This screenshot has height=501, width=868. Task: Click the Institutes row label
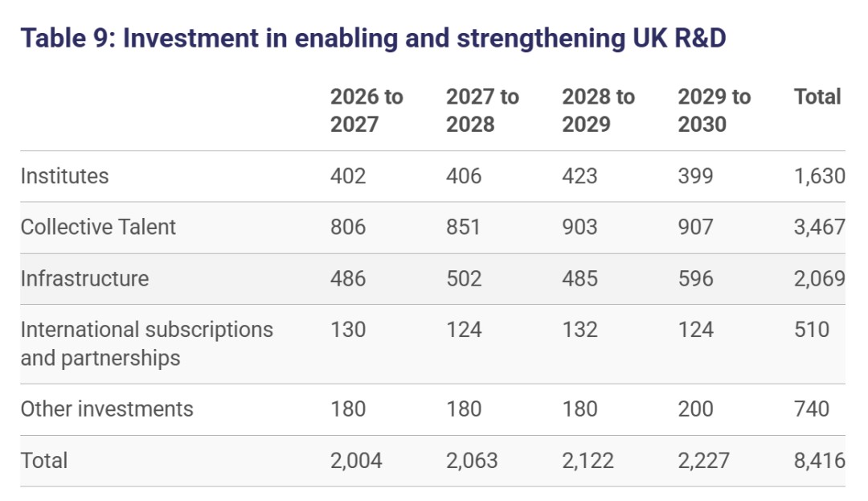tap(64, 175)
